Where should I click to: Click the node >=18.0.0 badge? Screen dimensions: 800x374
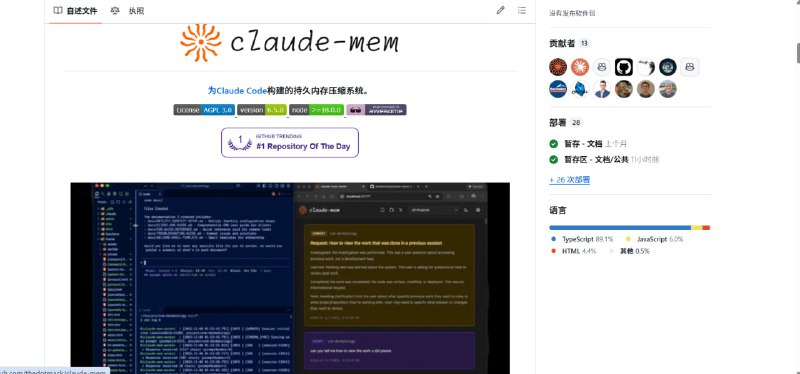316,110
